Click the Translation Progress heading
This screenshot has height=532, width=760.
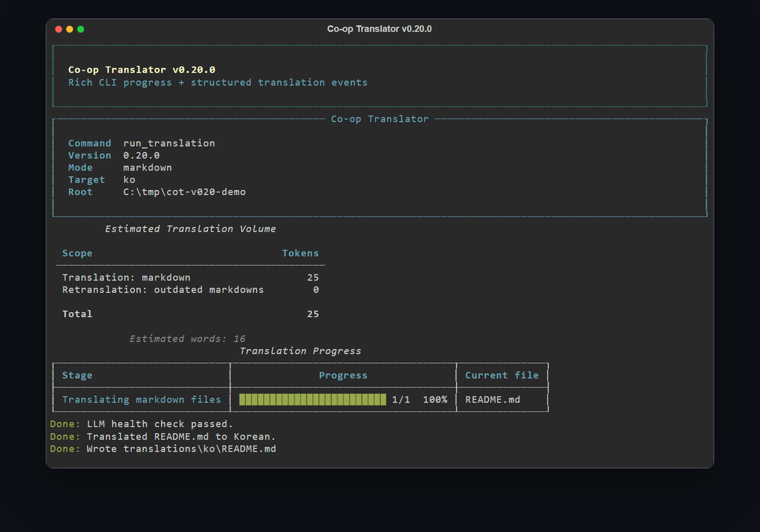pos(300,351)
